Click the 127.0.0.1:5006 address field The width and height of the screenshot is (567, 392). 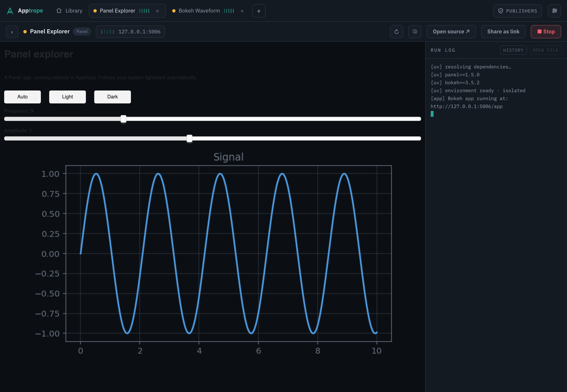[x=130, y=32]
